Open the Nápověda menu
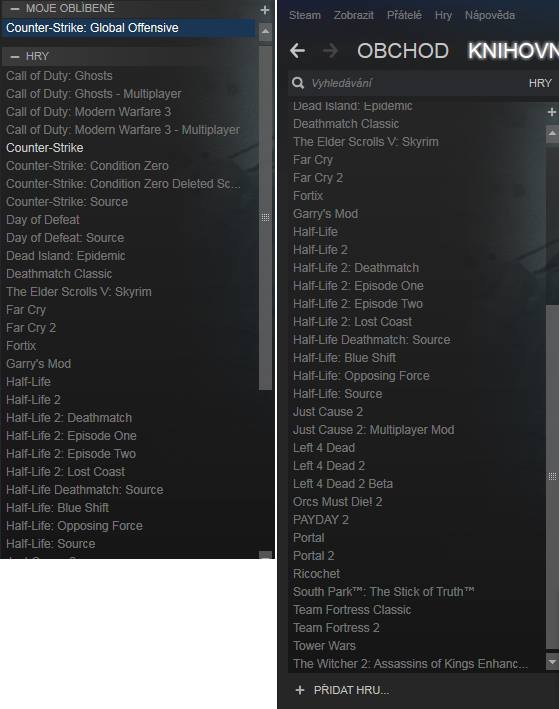The image size is (559, 709). 490,15
